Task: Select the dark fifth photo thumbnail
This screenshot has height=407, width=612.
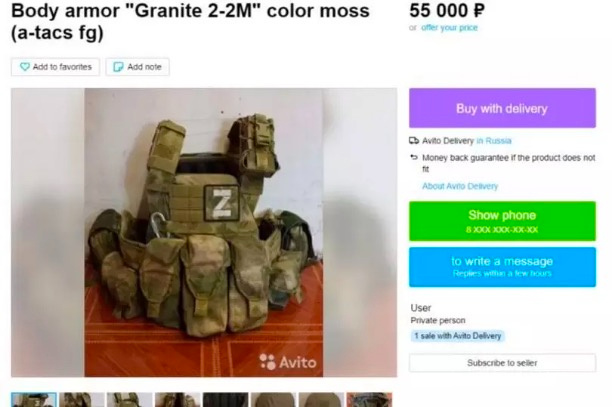Action: click(x=226, y=400)
